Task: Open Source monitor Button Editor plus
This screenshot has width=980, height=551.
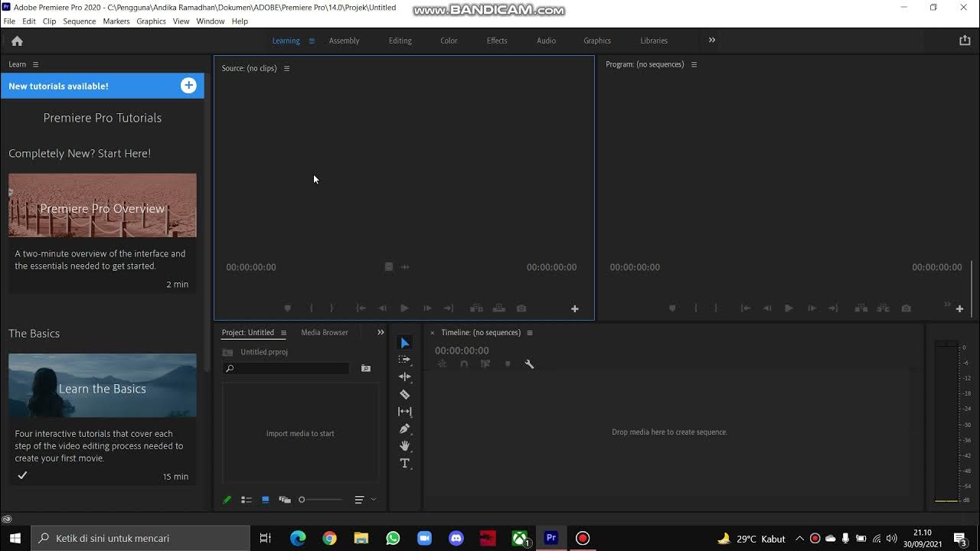Action: click(575, 308)
